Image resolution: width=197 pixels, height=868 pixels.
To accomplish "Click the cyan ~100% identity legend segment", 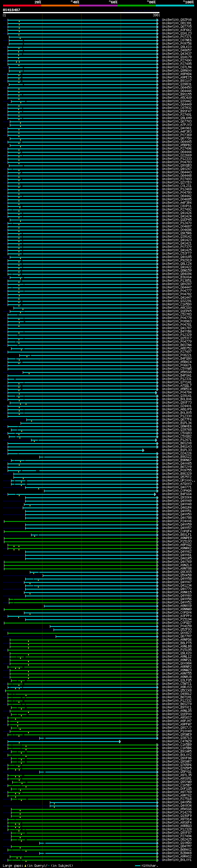I will click(x=175, y=6).
